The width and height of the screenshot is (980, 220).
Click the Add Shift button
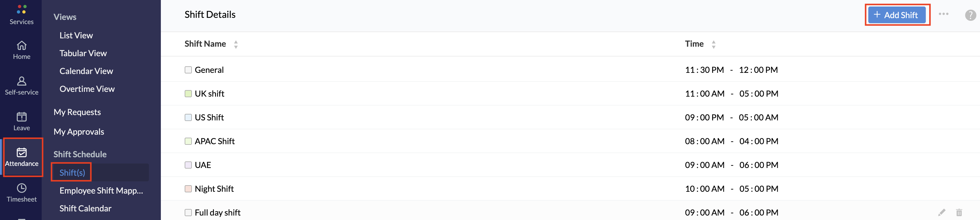tap(897, 15)
